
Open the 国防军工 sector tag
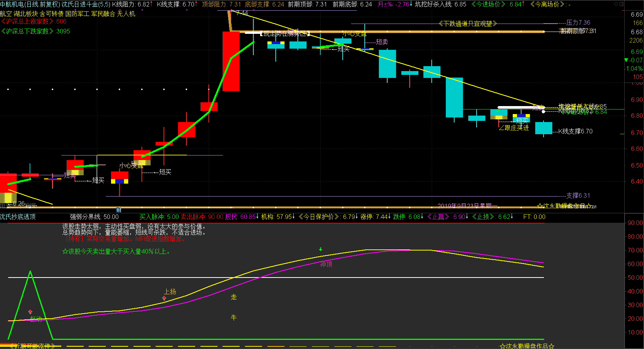(x=78, y=14)
